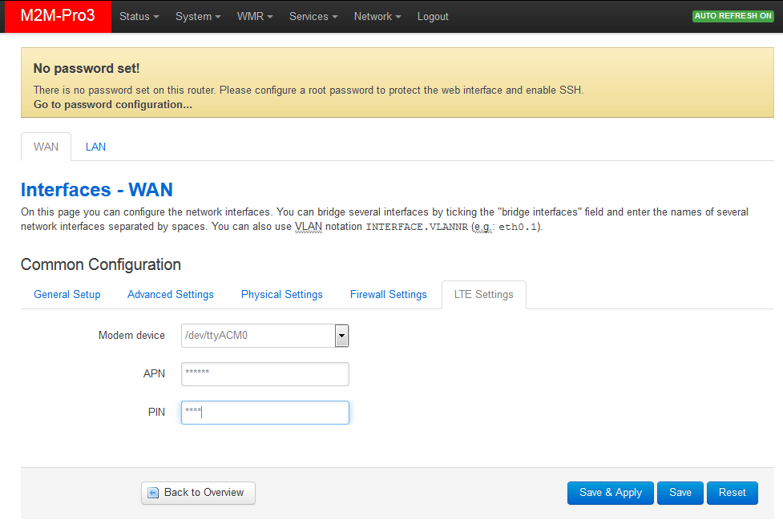Click the No password set! warning title
783x532 pixels.
click(87, 68)
